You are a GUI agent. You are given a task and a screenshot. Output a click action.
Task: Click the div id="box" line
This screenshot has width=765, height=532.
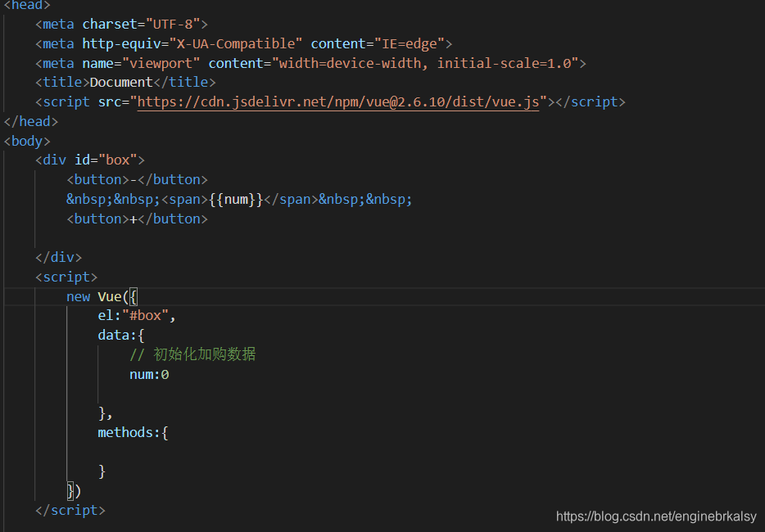pos(90,160)
